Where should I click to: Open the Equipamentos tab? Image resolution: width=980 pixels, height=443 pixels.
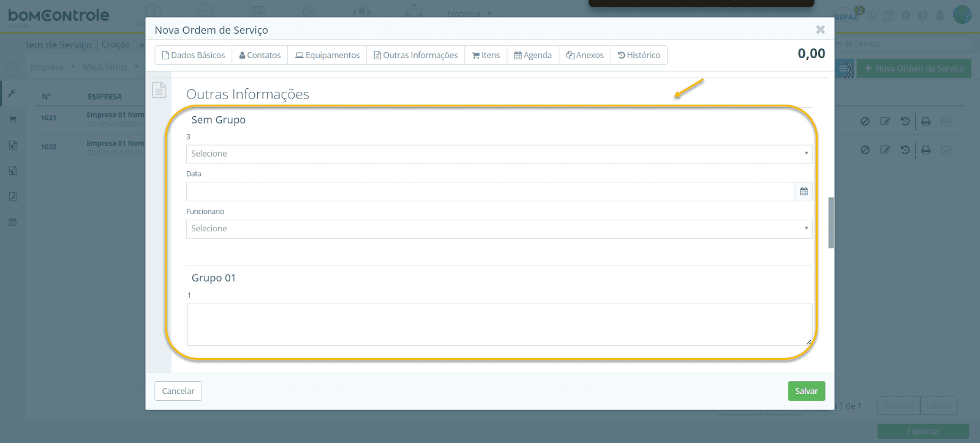pos(327,55)
